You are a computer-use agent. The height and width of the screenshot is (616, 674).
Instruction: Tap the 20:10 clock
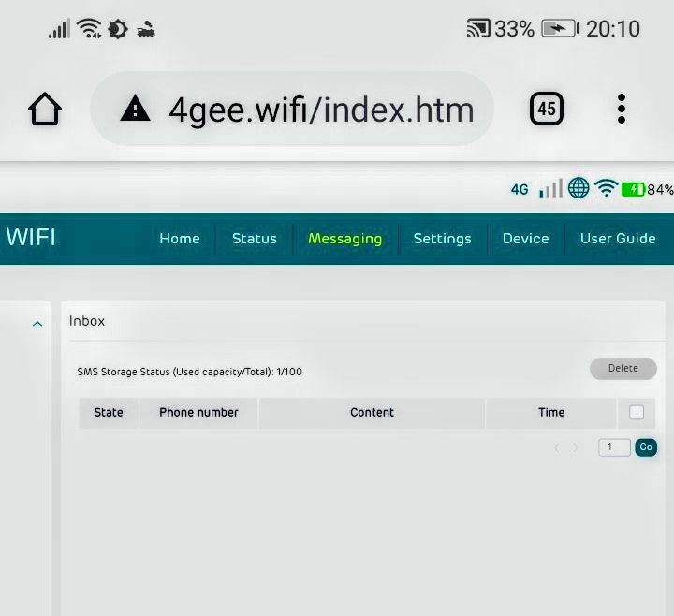point(613,29)
